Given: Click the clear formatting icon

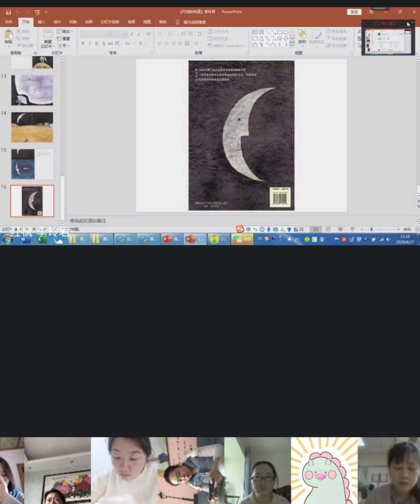Looking at the screenshot, I should click(x=148, y=34).
